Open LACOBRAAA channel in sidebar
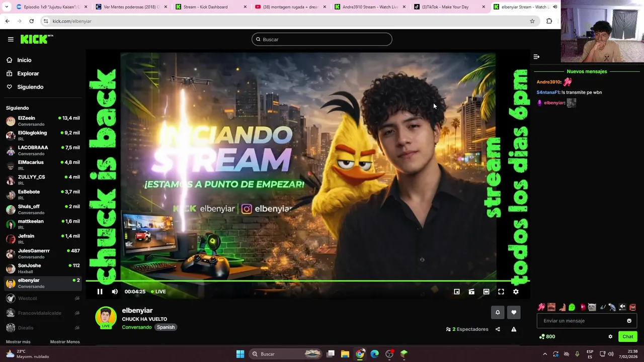Screen dimensions: 644x362 pyautogui.click(x=43, y=150)
